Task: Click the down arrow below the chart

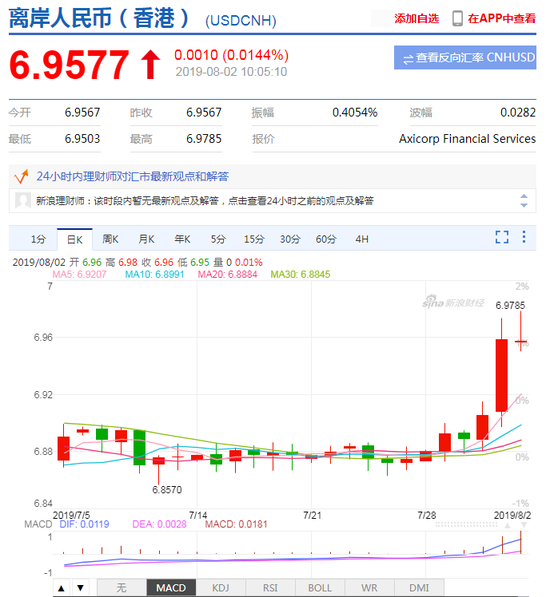Action: tap(80, 588)
